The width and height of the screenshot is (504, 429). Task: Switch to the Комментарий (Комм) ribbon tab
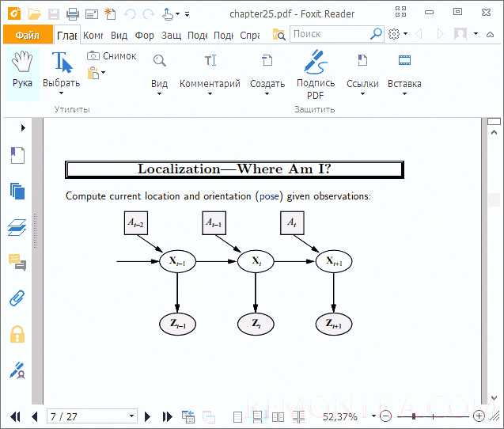(x=93, y=35)
